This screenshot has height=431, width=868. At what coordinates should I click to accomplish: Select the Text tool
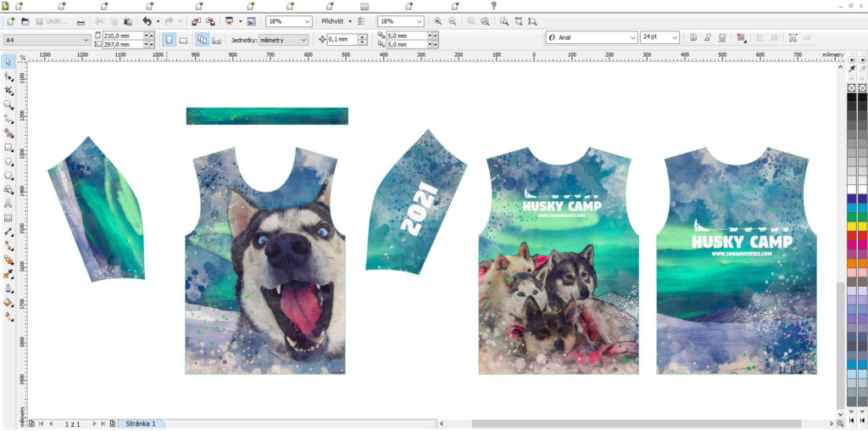click(8, 204)
